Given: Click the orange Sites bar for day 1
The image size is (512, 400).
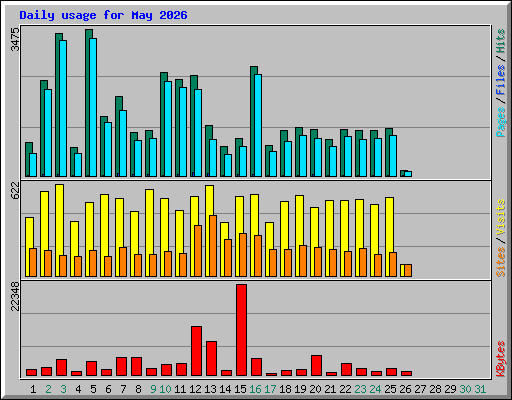Looking at the screenshot, I should click(x=33, y=262).
